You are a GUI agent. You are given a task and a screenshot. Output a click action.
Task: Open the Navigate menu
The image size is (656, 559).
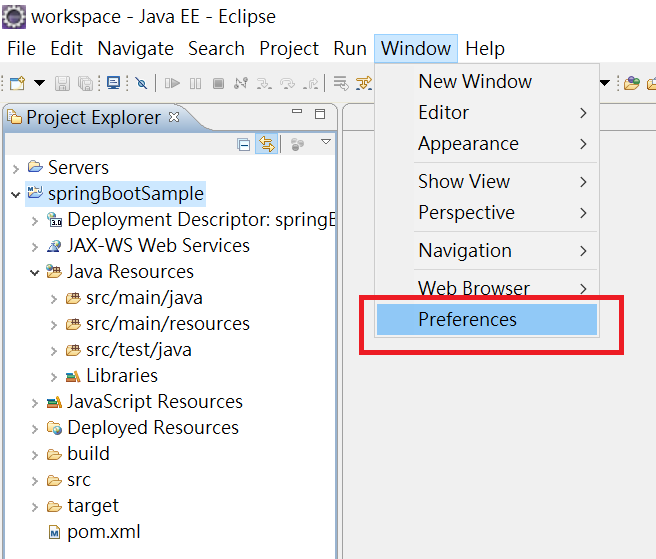point(136,49)
